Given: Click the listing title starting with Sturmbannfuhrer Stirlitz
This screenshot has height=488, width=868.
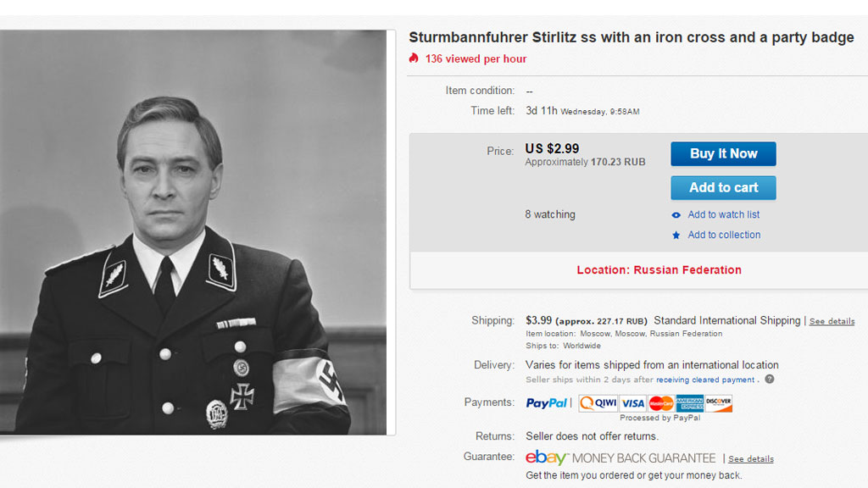Looking at the screenshot, I should 632,38.
